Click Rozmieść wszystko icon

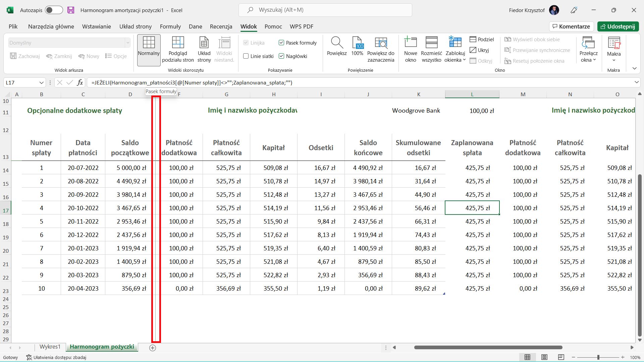coord(431,43)
